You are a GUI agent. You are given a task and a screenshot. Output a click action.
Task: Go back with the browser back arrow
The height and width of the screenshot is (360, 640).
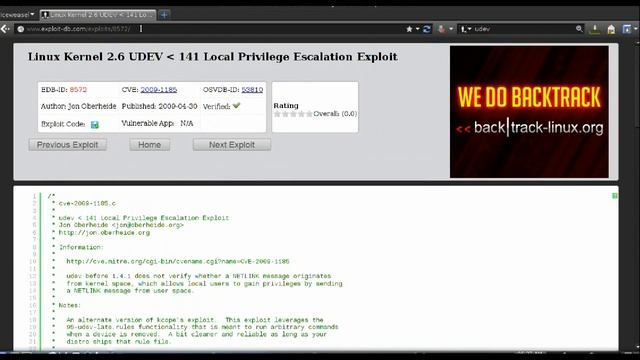(5, 29)
